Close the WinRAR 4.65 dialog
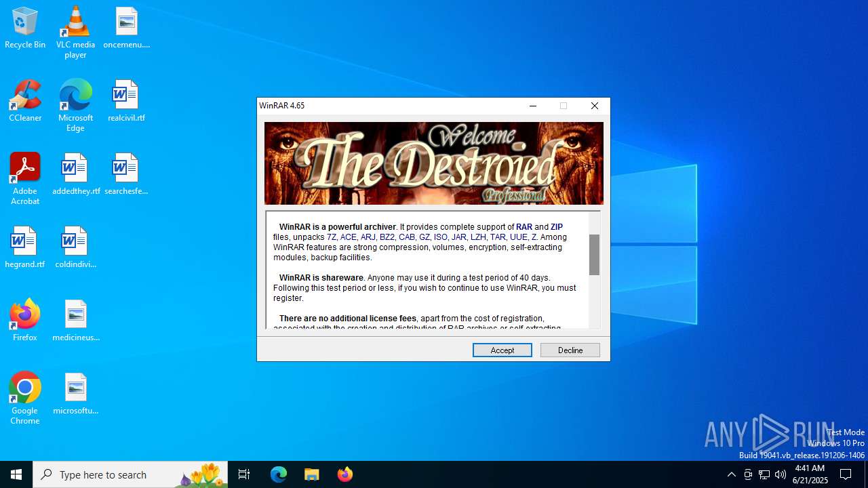The width and height of the screenshot is (868, 488). pyautogui.click(x=595, y=106)
